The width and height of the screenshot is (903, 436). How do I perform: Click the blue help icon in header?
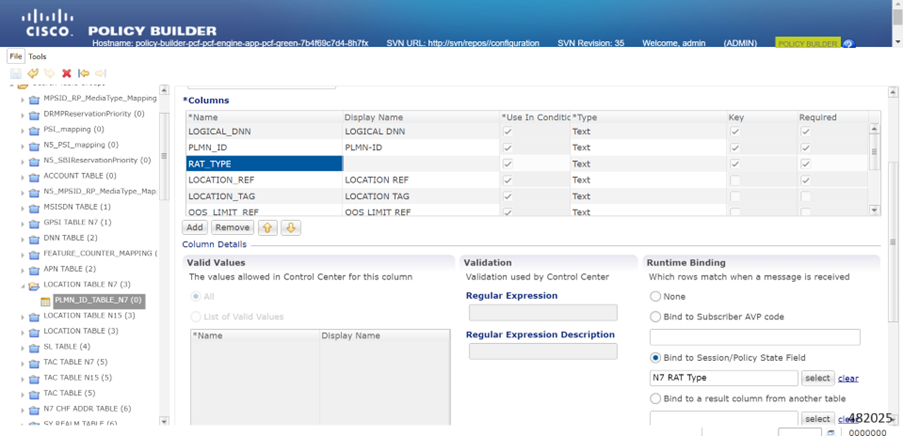point(848,44)
